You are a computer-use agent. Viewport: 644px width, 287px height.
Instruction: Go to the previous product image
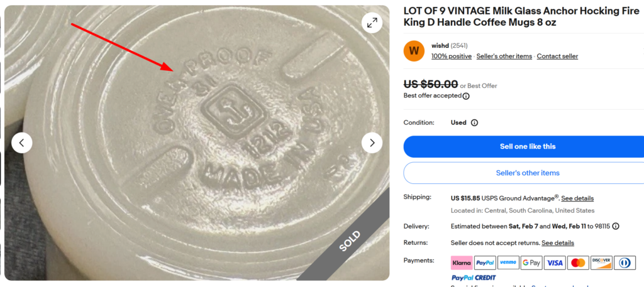pos(22,143)
